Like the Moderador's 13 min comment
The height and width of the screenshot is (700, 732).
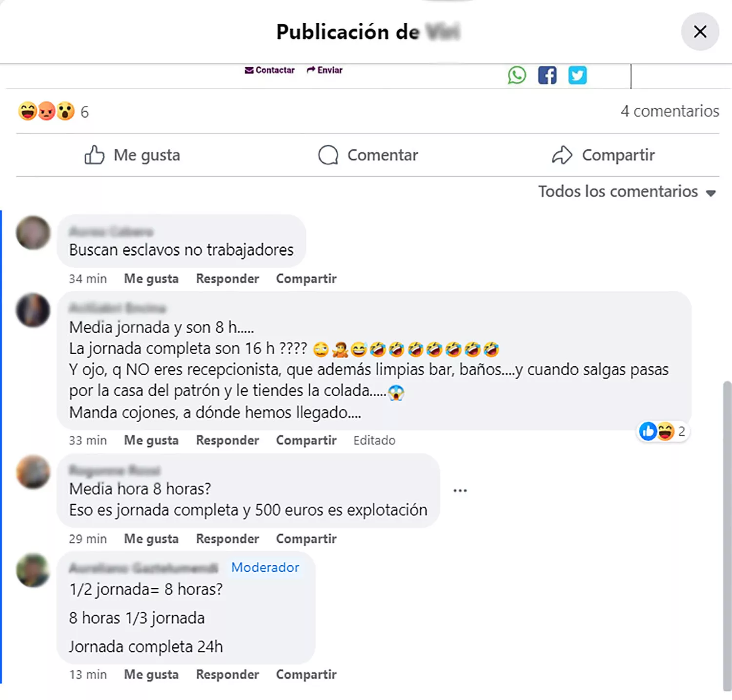coord(151,675)
